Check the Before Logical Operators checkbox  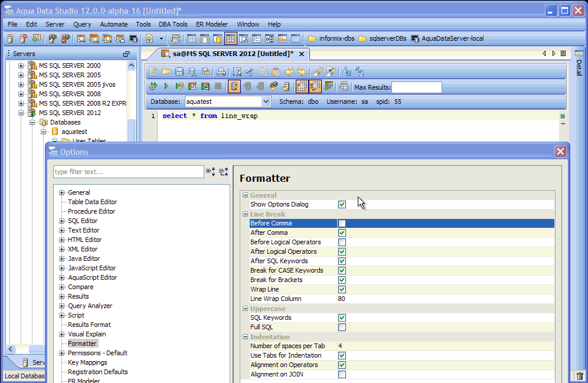click(x=342, y=242)
